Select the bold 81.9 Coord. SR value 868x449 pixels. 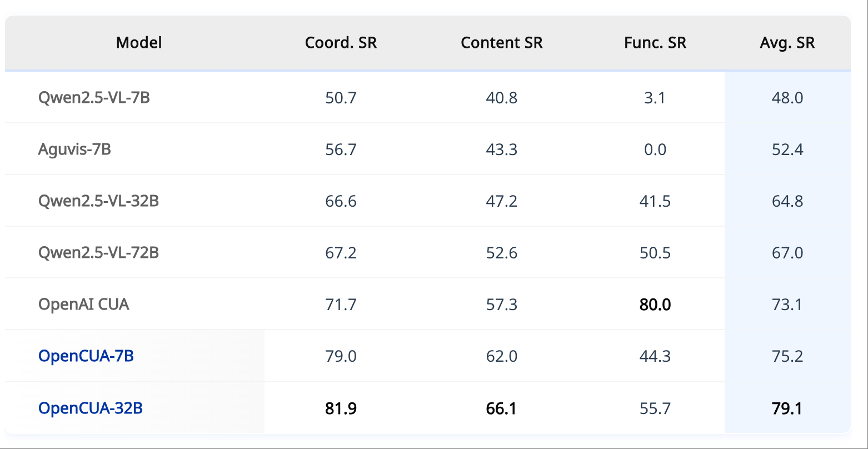(341, 408)
